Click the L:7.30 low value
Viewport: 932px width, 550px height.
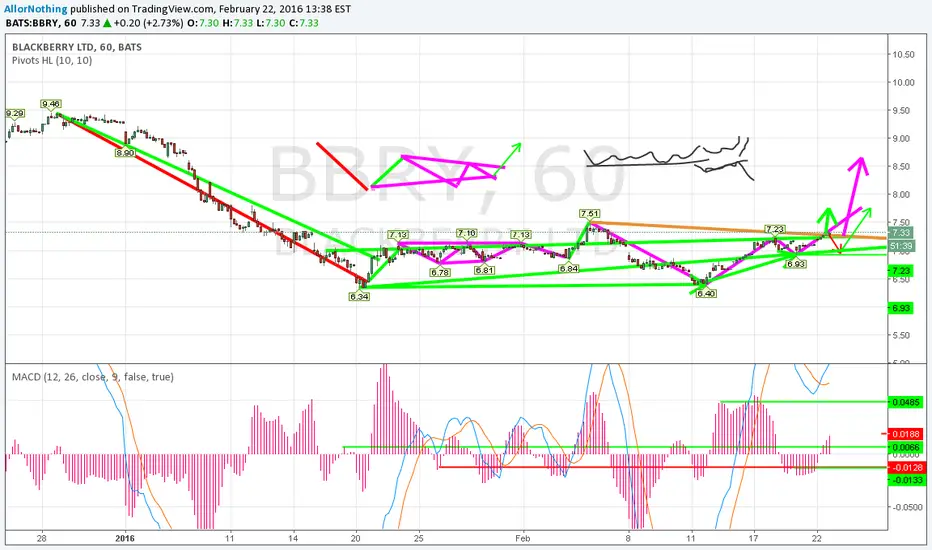(271, 23)
